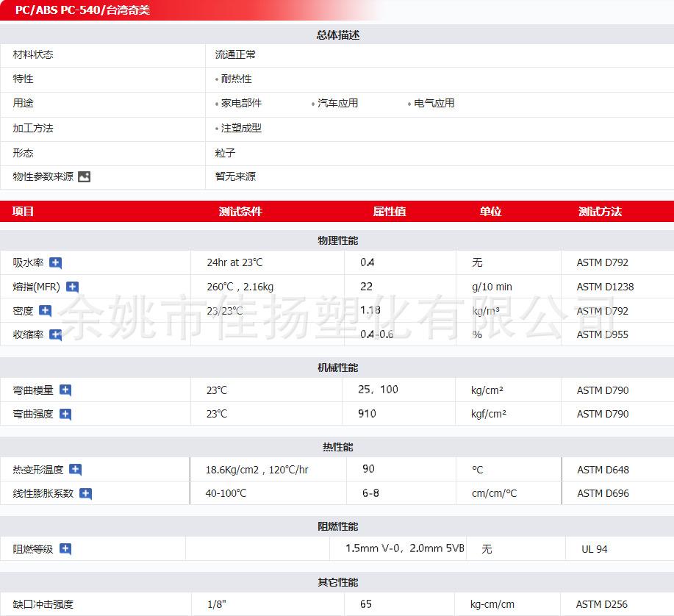The image size is (674, 616).
Task: Click the heat deflection value 90
Action: 368,469
